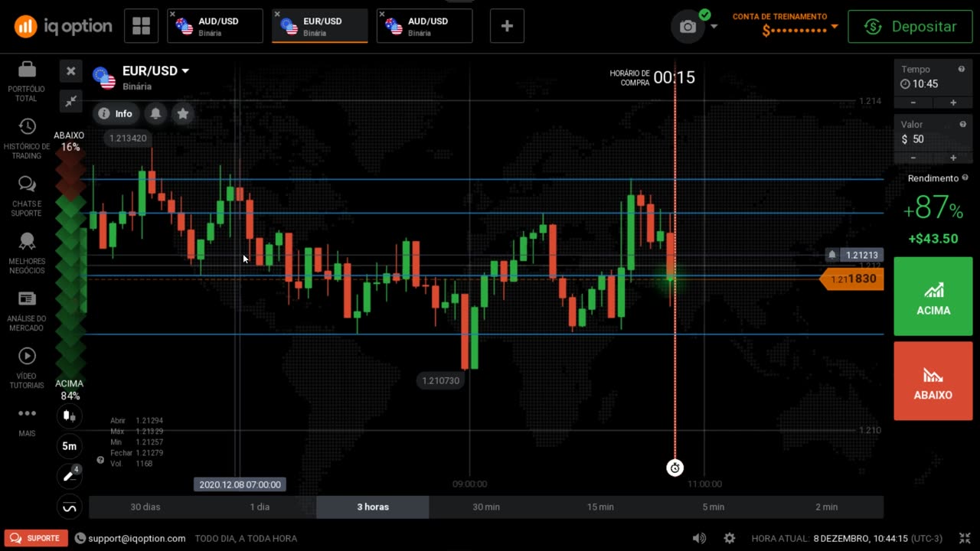Click the bell icon beside 1.21213 alert
The height and width of the screenshot is (551, 980).
click(x=832, y=255)
